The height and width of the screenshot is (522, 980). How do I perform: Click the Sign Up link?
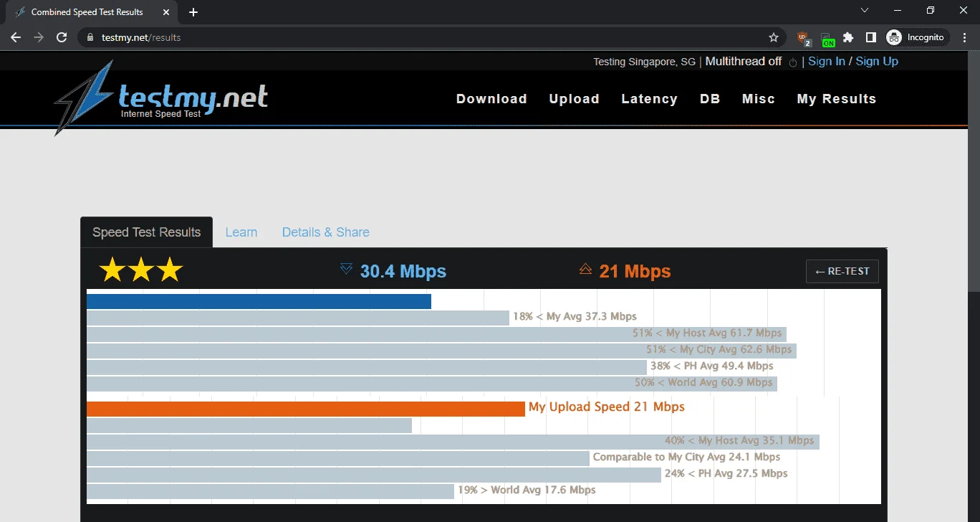point(877,62)
